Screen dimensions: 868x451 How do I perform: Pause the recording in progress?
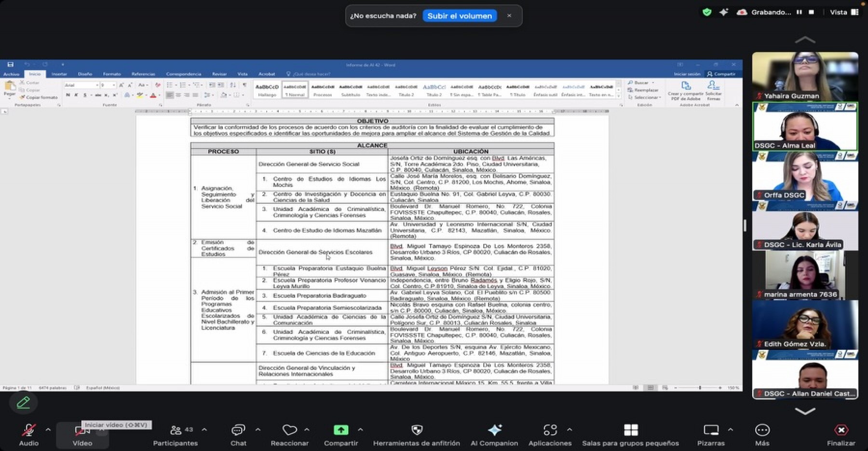pos(799,13)
